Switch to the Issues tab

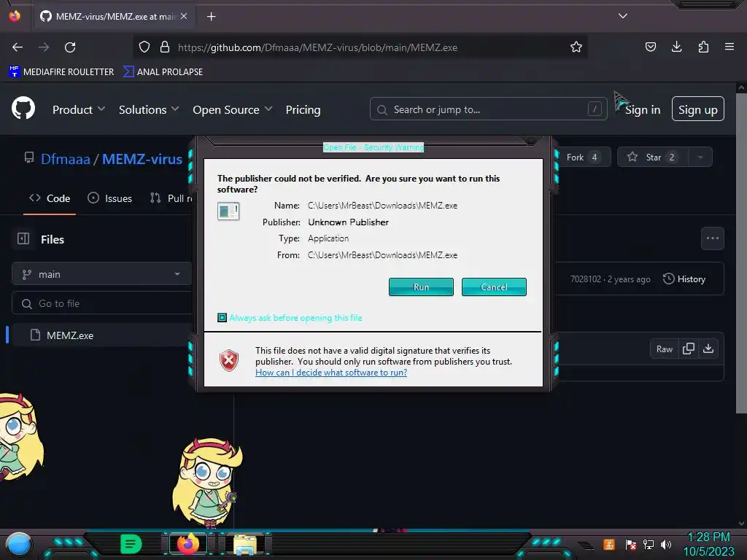[110, 198]
